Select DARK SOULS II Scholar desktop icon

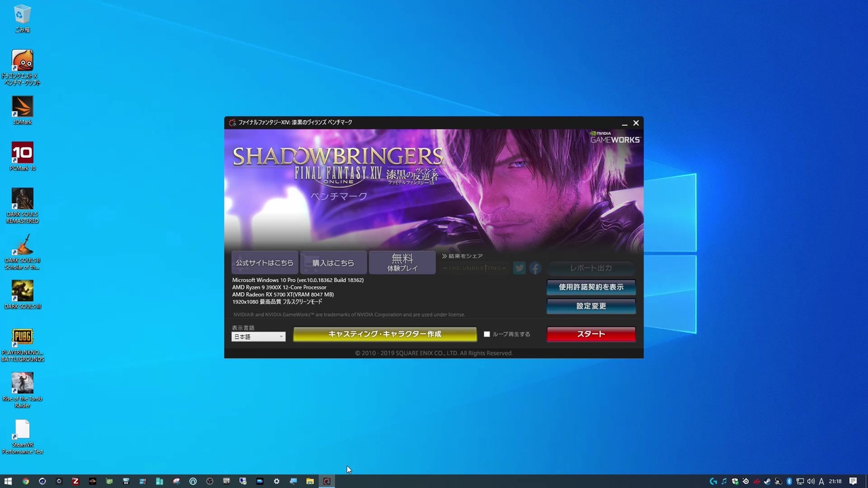point(22,252)
